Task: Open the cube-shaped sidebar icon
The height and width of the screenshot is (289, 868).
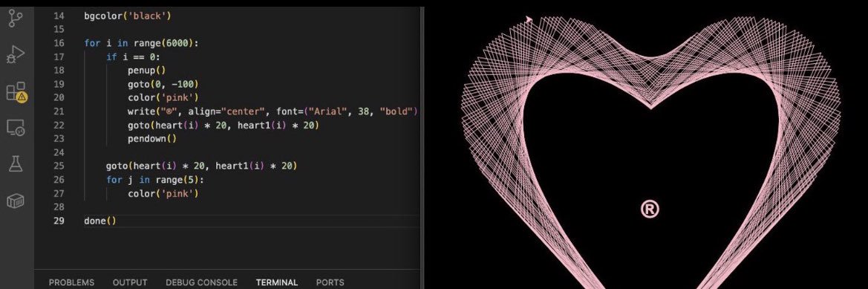Action: (x=16, y=201)
